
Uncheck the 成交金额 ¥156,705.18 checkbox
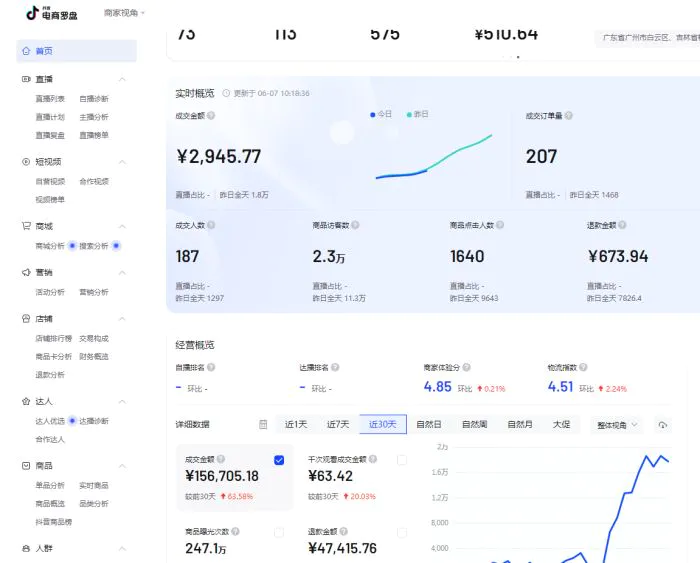coord(279,460)
